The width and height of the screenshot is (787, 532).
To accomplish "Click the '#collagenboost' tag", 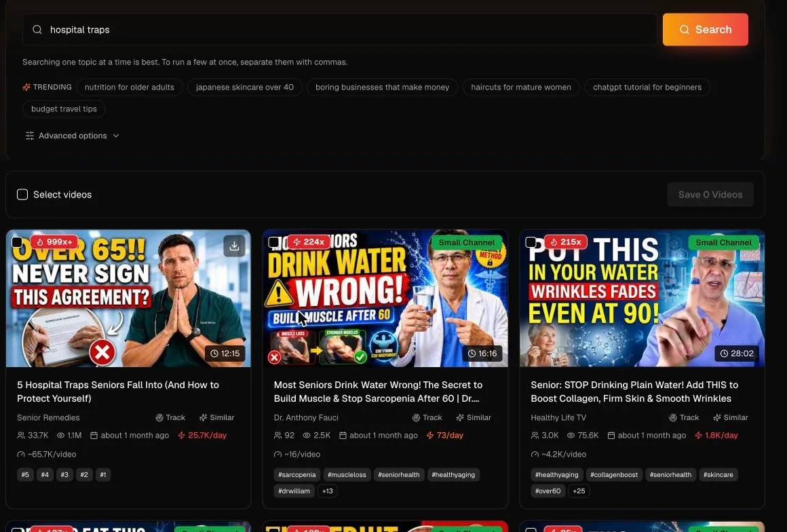I will [614, 475].
